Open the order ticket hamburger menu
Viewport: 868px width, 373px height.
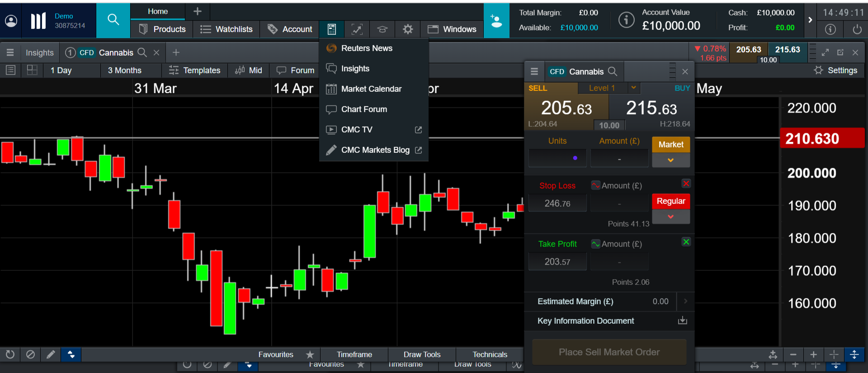534,71
